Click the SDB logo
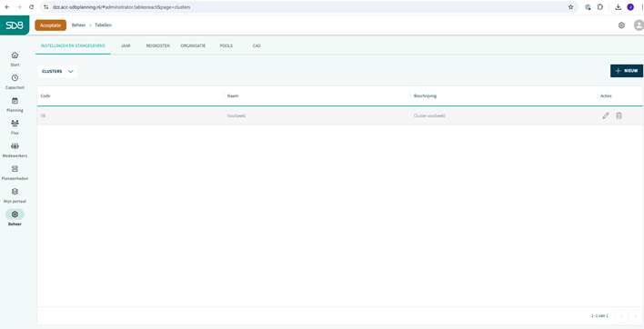The width and height of the screenshot is (644, 329). 15,25
